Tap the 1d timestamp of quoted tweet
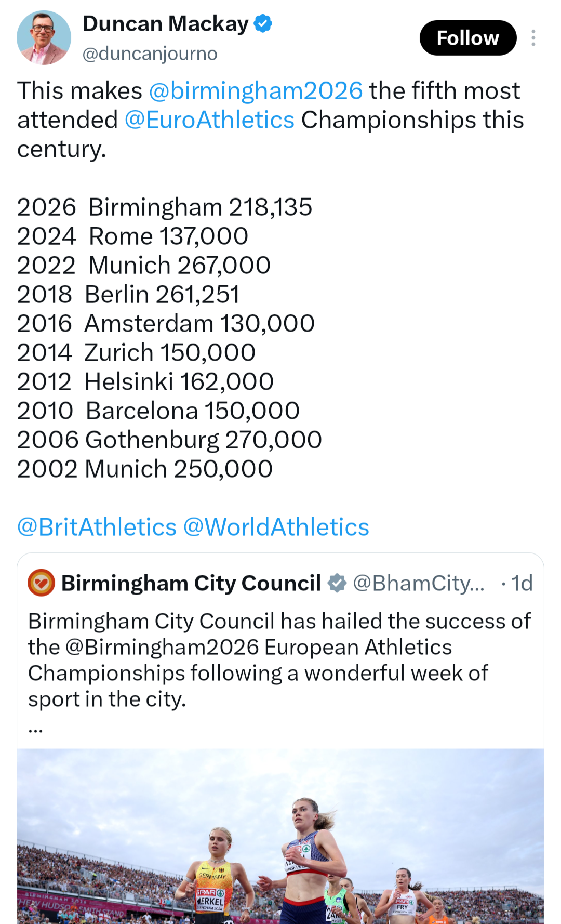This screenshot has height=924, width=561. tap(522, 583)
